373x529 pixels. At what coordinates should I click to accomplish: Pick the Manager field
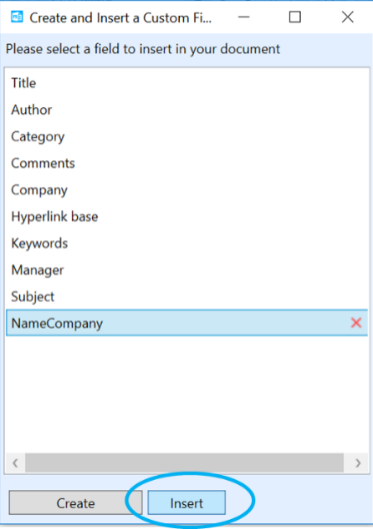click(x=187, y=270)
